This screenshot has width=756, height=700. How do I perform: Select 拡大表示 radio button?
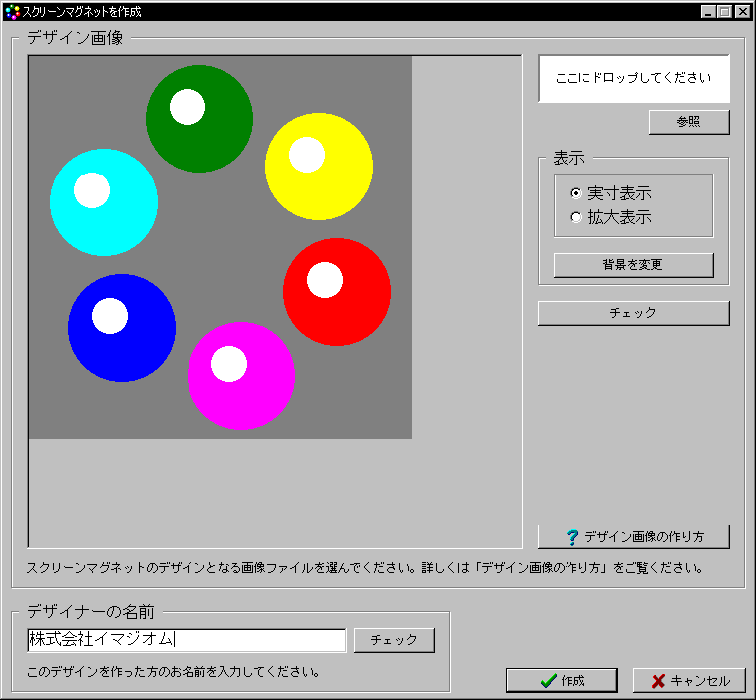coord(575,217)
